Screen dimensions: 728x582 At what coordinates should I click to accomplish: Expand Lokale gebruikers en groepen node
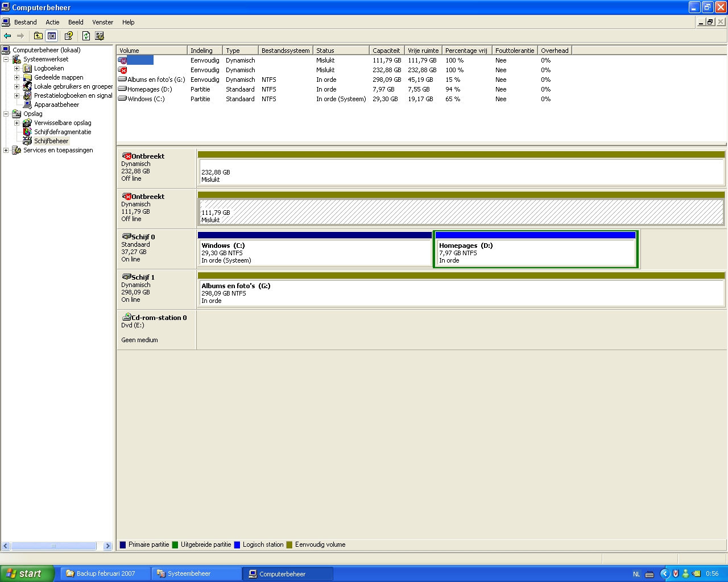tap(16, 86)
